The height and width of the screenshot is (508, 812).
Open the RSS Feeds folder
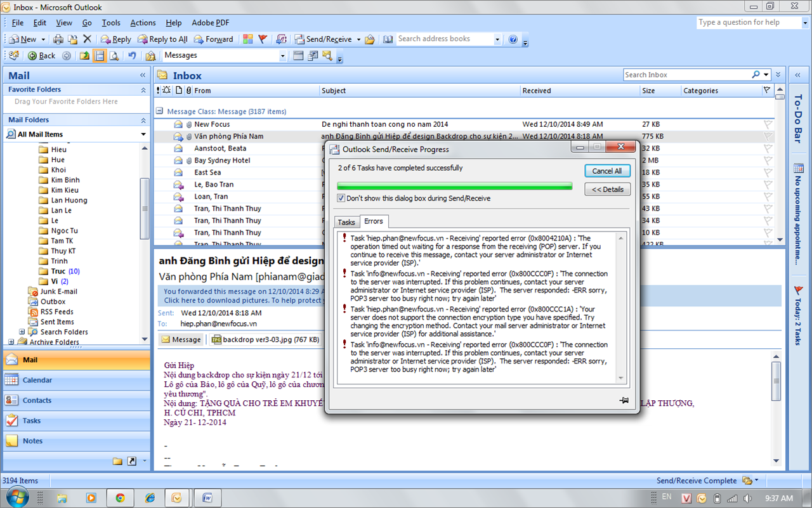click(x=56, y=312)
